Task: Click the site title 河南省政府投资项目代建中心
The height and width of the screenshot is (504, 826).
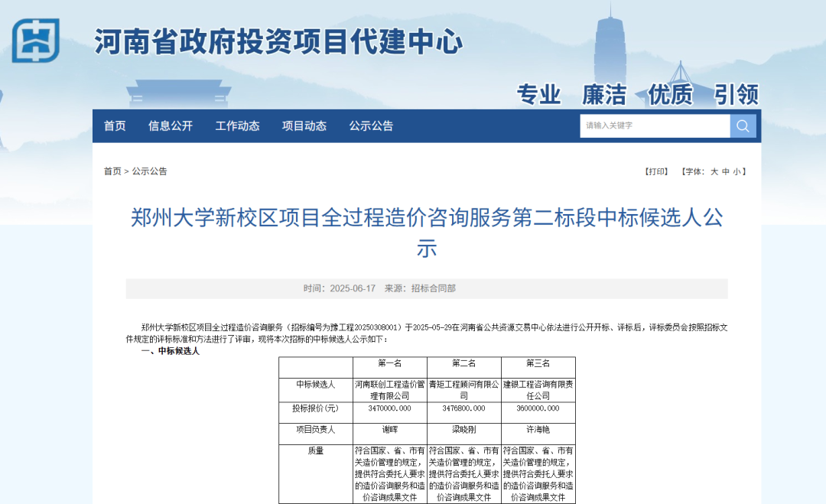Action: 278,41
